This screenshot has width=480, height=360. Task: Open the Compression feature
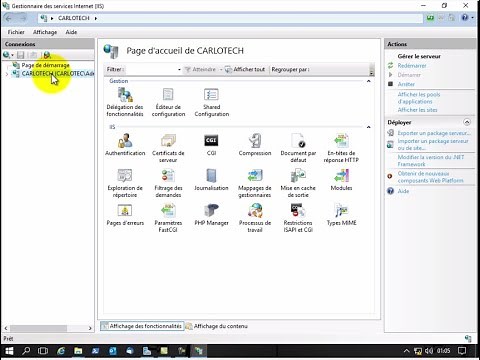tap(255, 145)
